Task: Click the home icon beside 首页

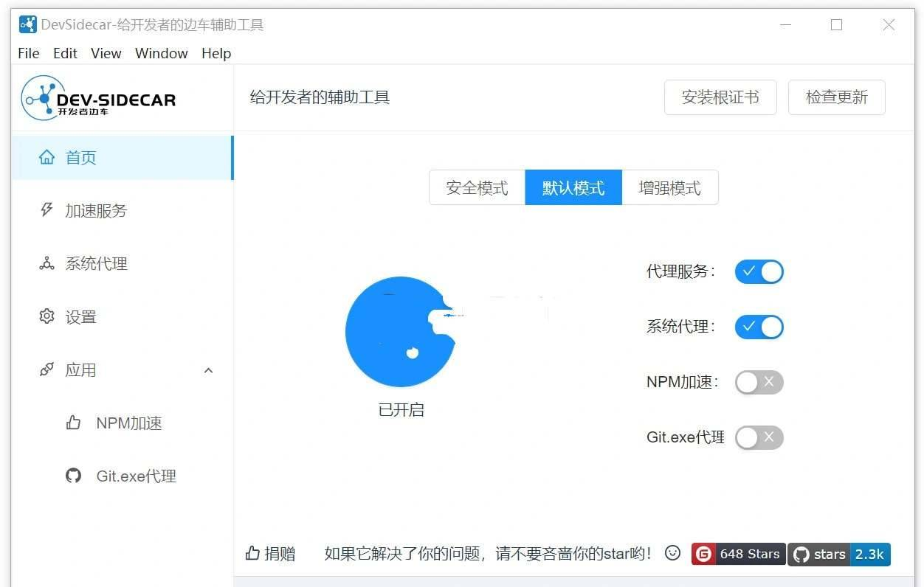Action: pyautogui.click(x=46, y=157)
